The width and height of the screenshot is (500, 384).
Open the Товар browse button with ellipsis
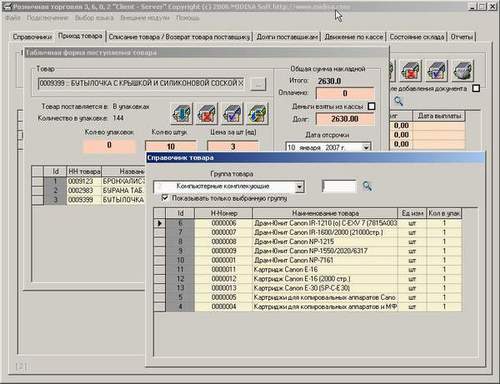258,84
